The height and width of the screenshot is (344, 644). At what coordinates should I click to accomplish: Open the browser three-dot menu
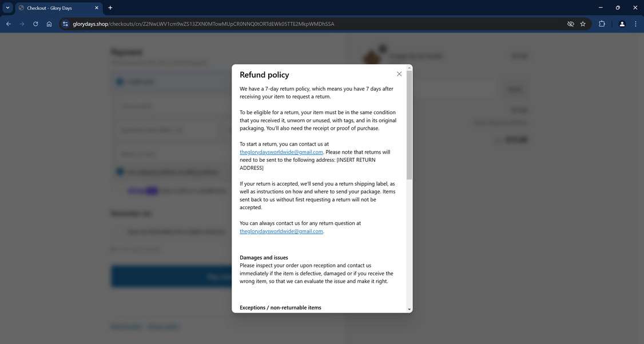[x=635, y=24]
